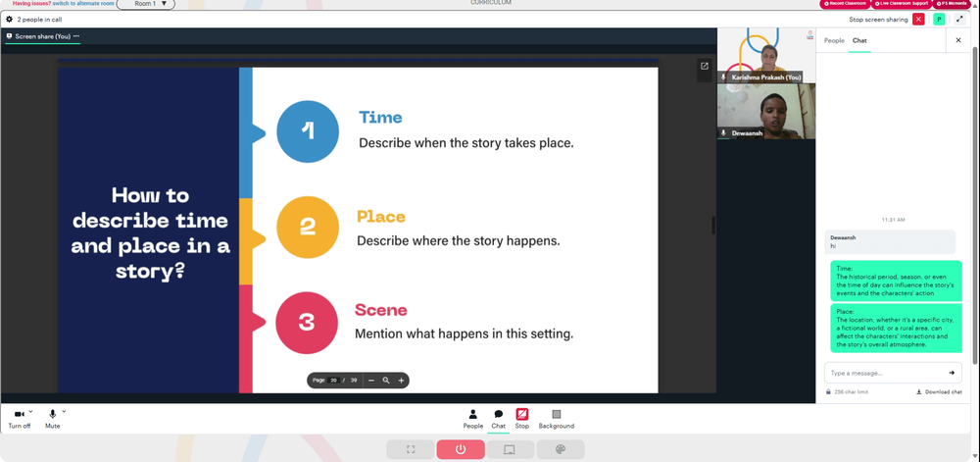Click the fullscreen brackets button
980x462 pixels.
[x=411, y=449]
